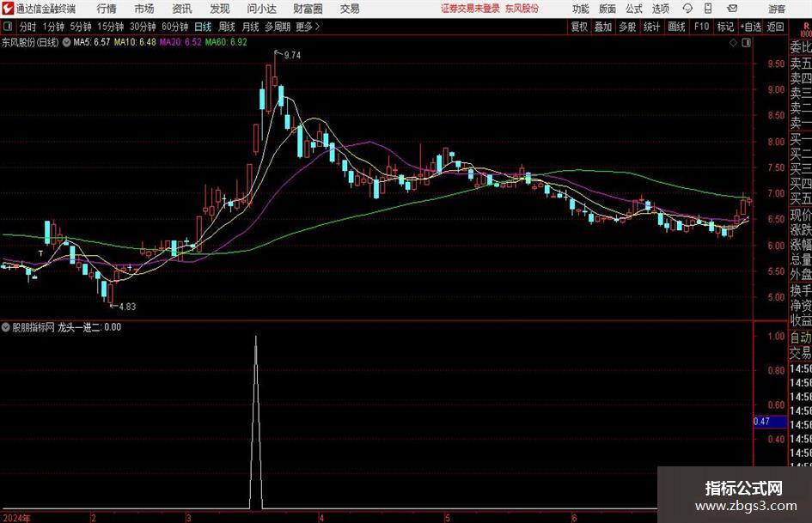Image resolution: width=812 pixels, height=523 pixels.
Task: Switch to 60分钟 period
Action: click(x=174, y=27)
